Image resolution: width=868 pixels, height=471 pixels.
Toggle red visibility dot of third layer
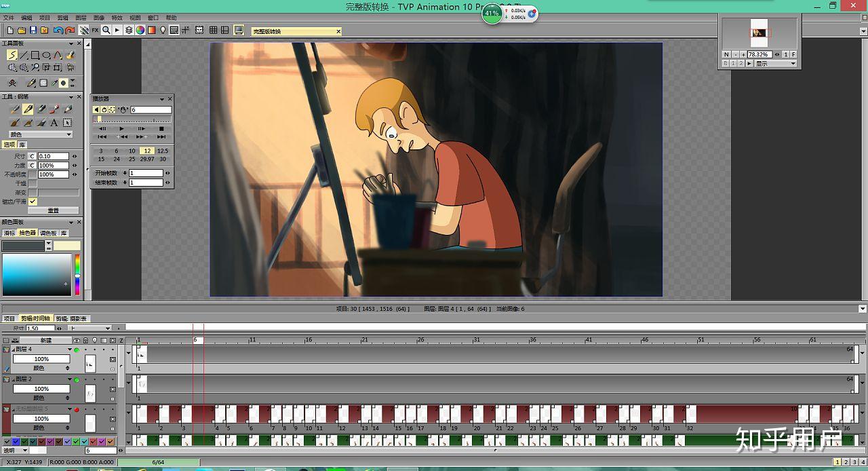[77, 410]
